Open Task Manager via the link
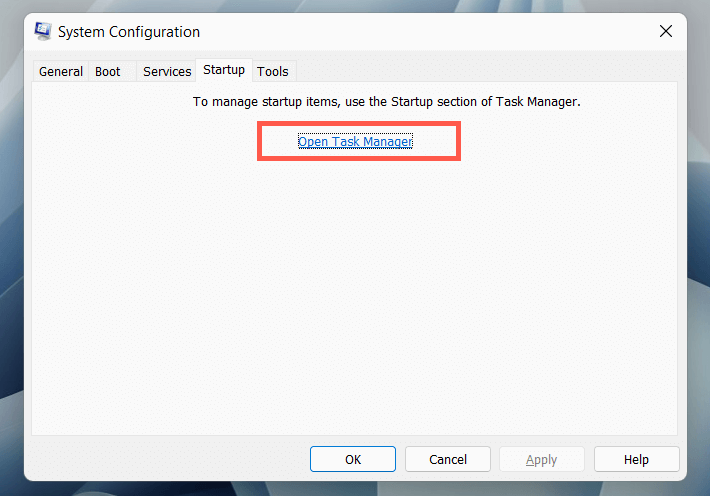The width and height of the screenshot is (710, 496). (x=355, y=142)
